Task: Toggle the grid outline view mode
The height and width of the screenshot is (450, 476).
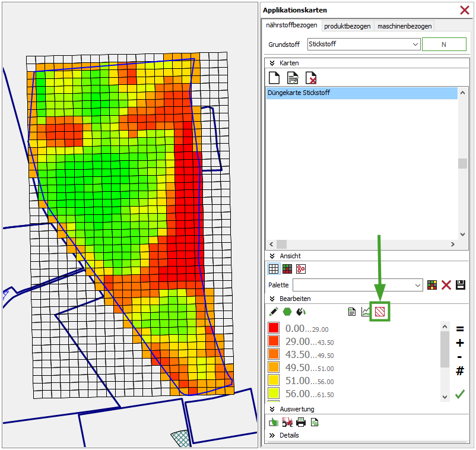Action: 274,268
